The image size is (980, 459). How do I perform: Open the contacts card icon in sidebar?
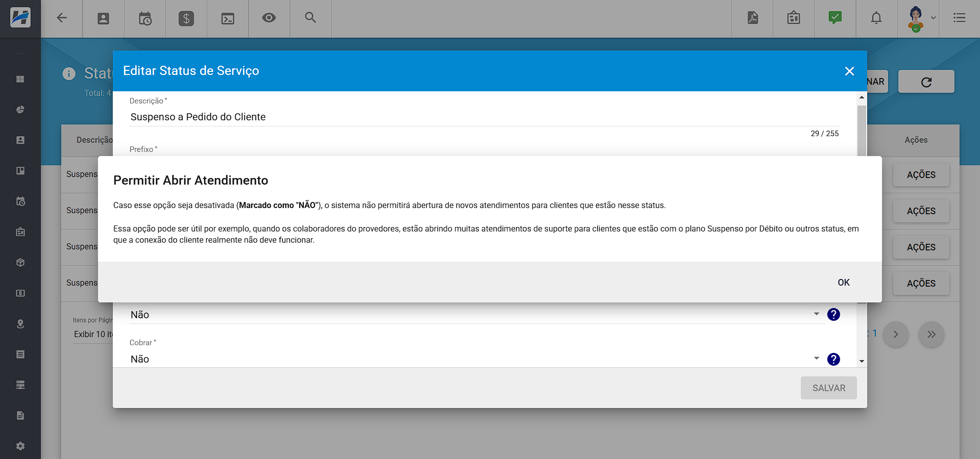tap(20, 140)
